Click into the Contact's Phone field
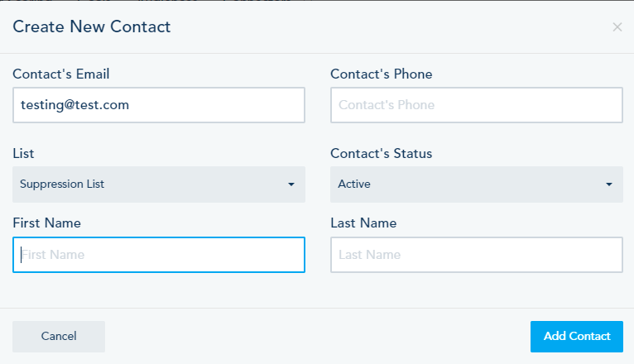The height and width of the screenshot is (364, 634). pyautogui.click(x=476, y=105)
